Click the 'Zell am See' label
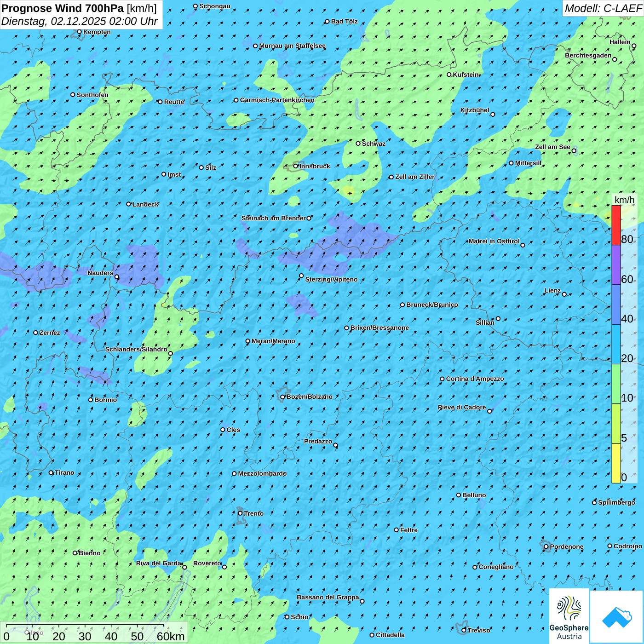The height and width of the screenshot is (644, 644). 552,147
